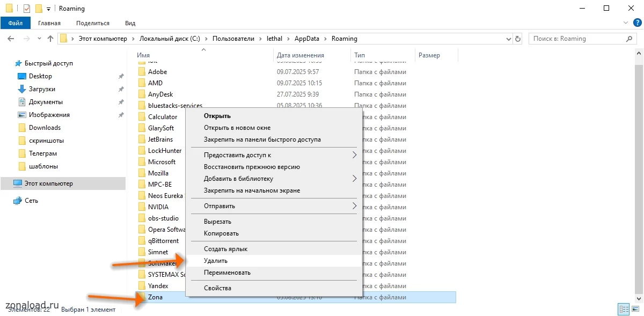Open the Поделиться ribbon tab

tap(93, 23)
